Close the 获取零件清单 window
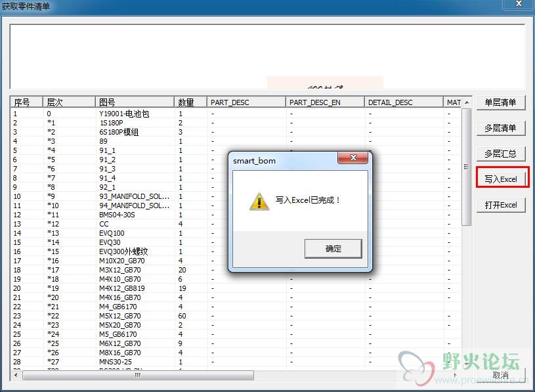The width and height of the screenshot is (535, 392). tap(519, 3)
